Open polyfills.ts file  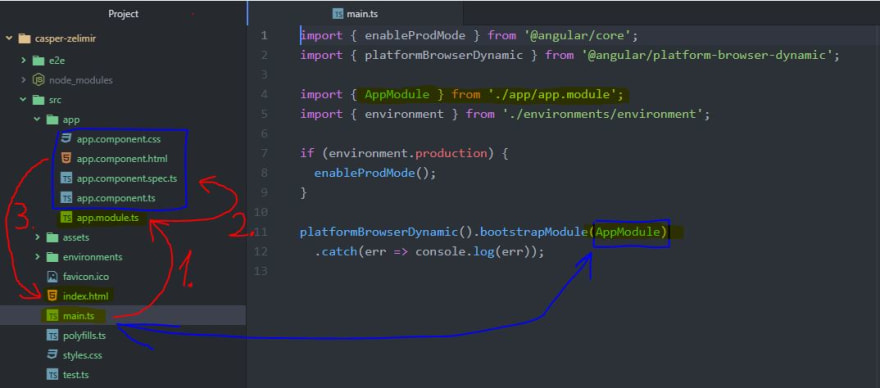click(x=84, y=336)
